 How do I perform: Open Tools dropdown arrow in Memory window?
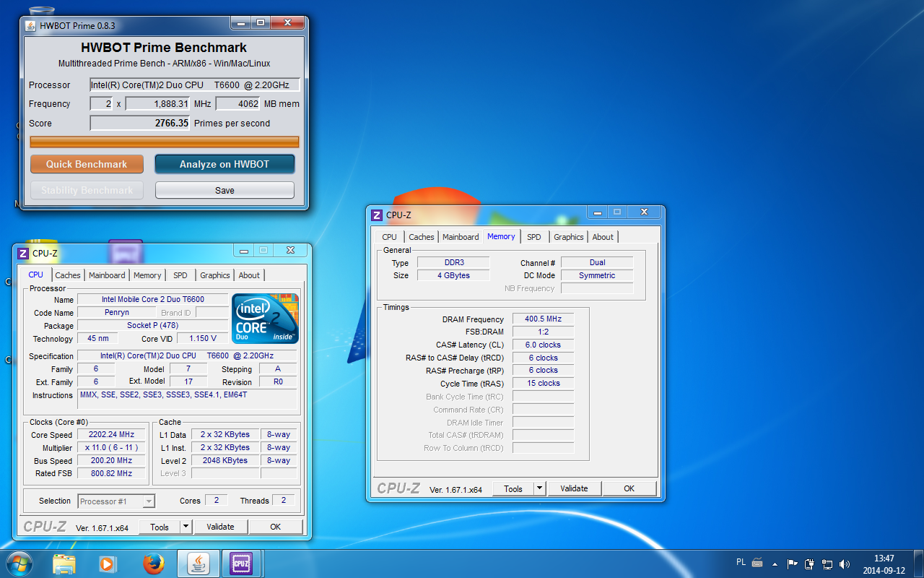pos(540,488)
